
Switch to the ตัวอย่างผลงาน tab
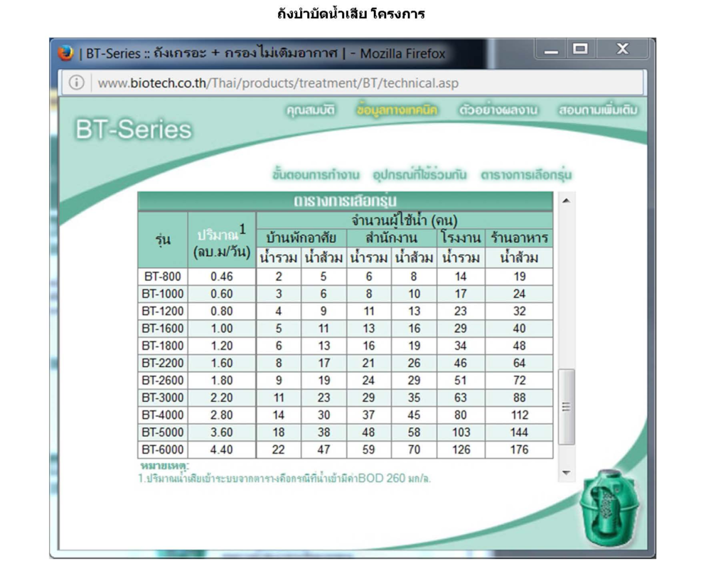pyautogui.click(x=498, y=110)
